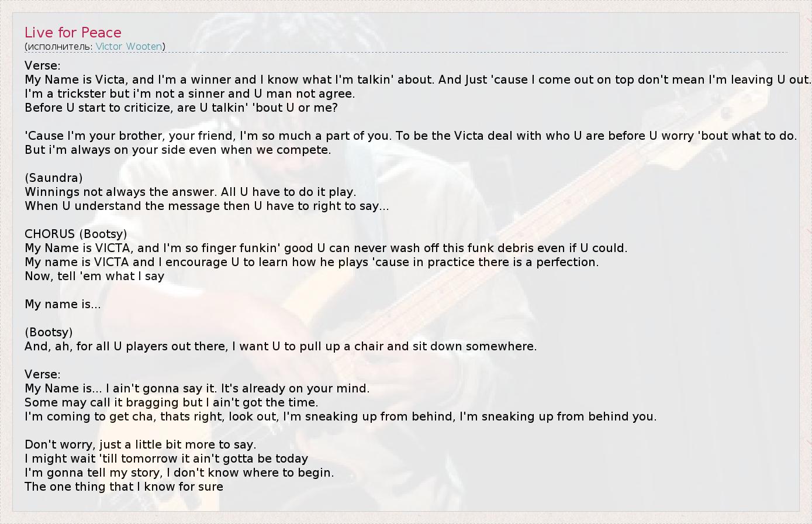This screenshot has height=524, width=812.
Task: Click the "(Saundra)" singer label
Action: 54,178
